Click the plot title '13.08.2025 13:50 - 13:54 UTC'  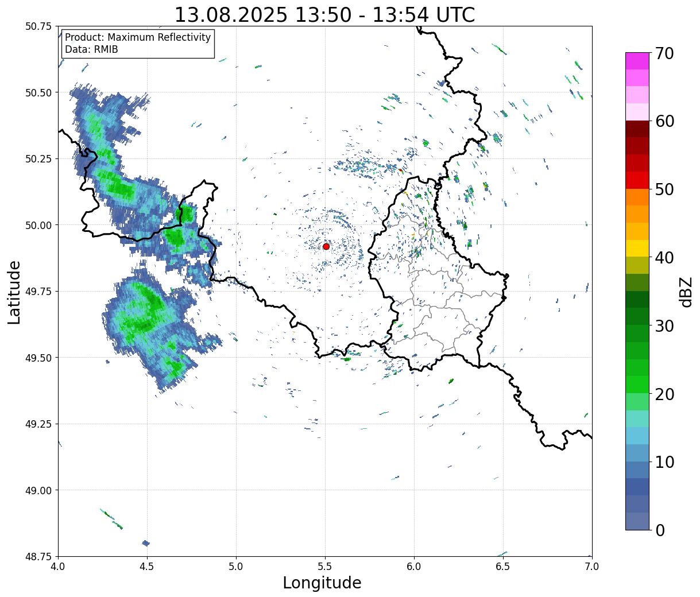point(324,14)
